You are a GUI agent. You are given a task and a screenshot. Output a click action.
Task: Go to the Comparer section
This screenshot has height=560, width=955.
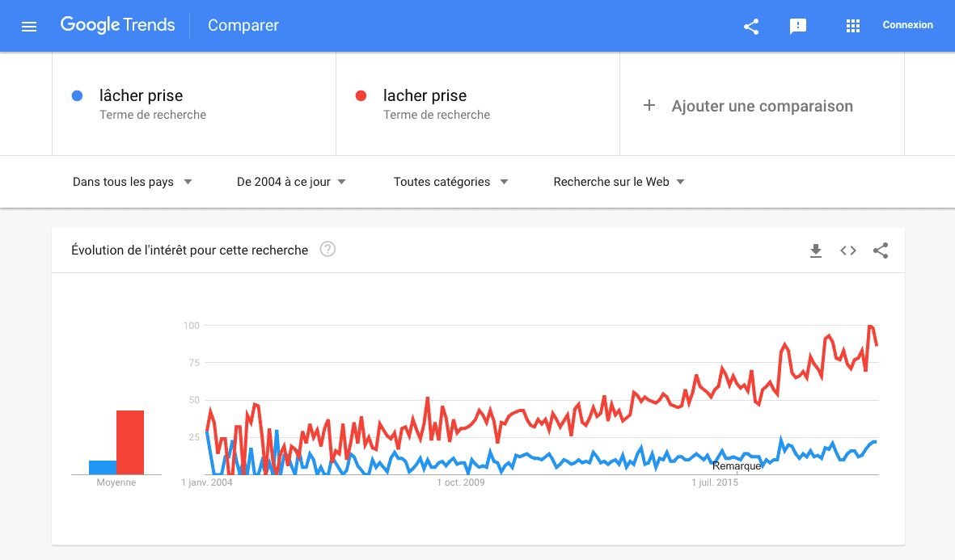[x=243, y=25]
